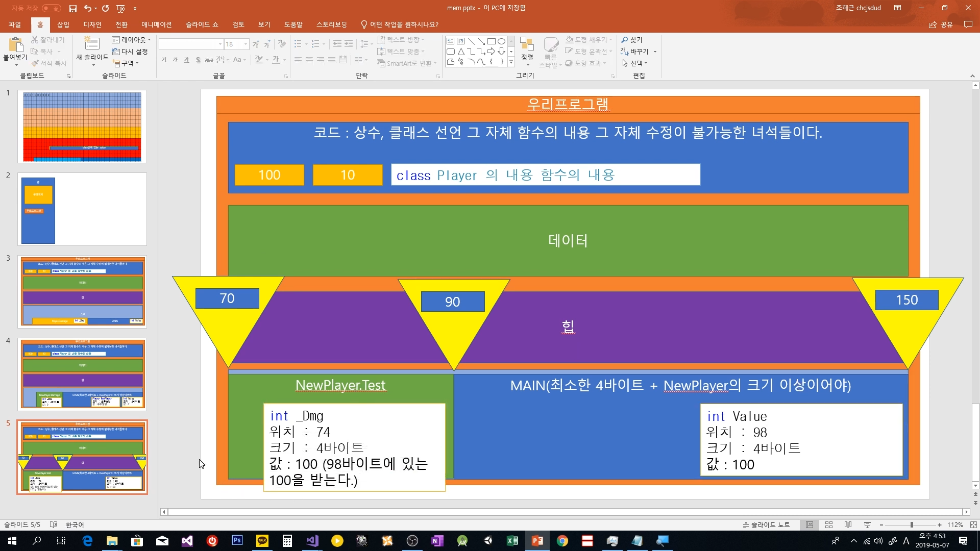Toggle Normal view button in status bar
The height and width of the screenshot is (551, 980).
coord(810,524)
